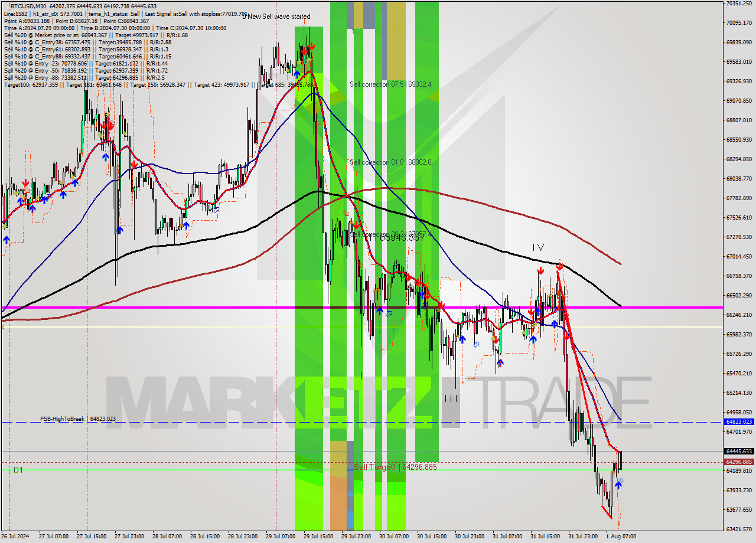Select the 'Sell %10 @ Entry -23' line
756x543 pixels.
(x=86, y=64)
